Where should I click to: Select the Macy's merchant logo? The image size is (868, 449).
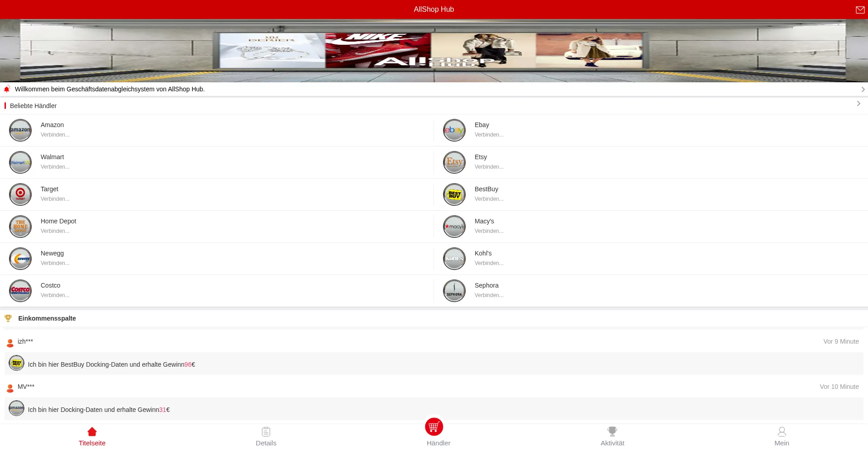pos(454,227)
